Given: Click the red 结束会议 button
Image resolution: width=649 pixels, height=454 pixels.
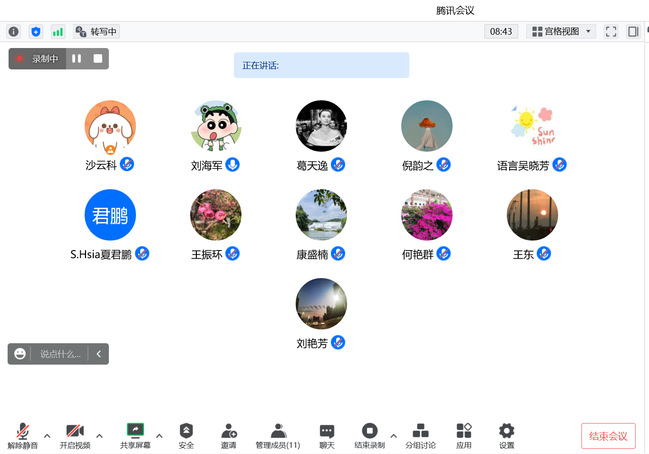Looking at the screenshot, I should pyautogui.click(x=608, y=436).
